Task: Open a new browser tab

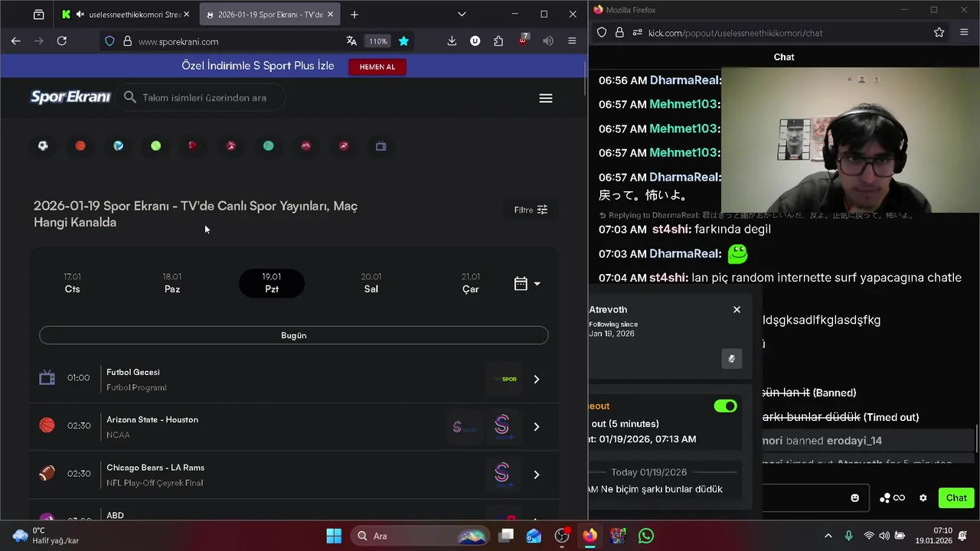Action: 354,15
